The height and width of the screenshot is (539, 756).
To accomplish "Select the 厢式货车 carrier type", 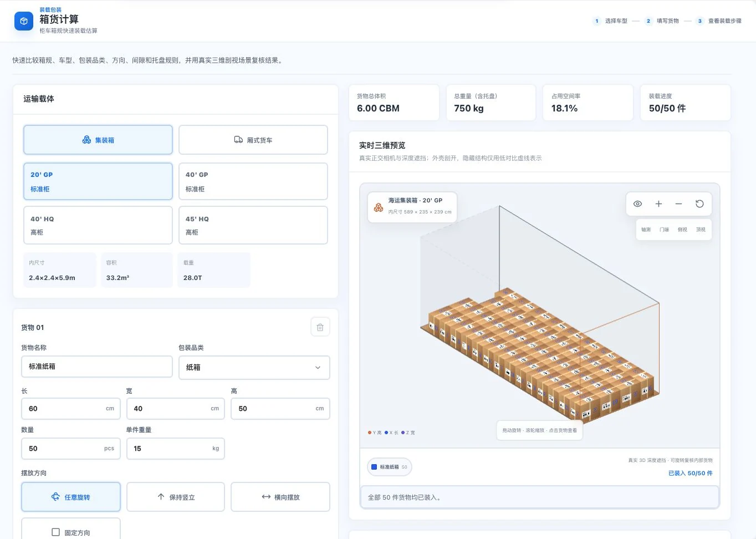I will (x=253, y=140).
